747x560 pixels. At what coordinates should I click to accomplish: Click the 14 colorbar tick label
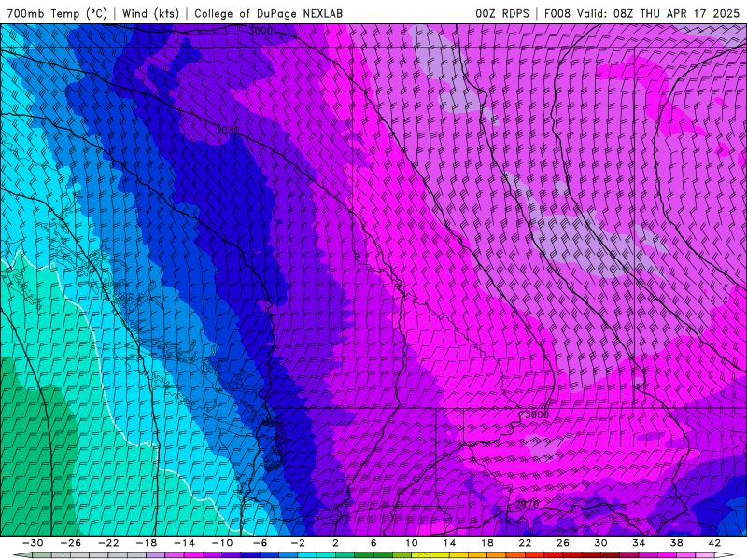point(449,543)
